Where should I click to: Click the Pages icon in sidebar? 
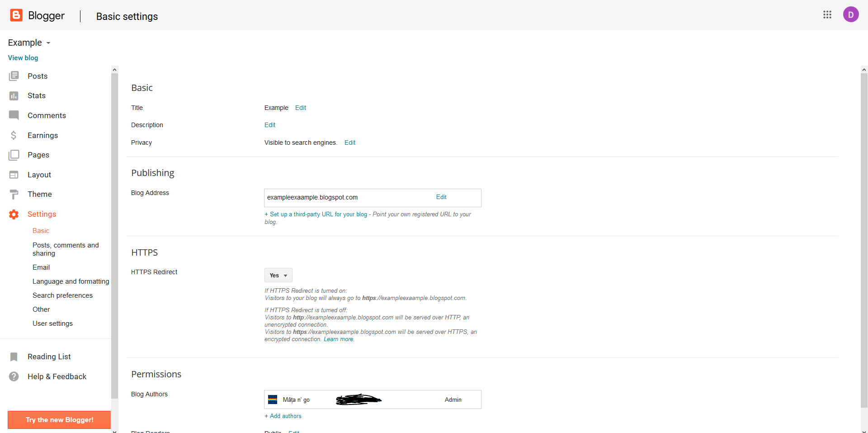click(14, 155)
